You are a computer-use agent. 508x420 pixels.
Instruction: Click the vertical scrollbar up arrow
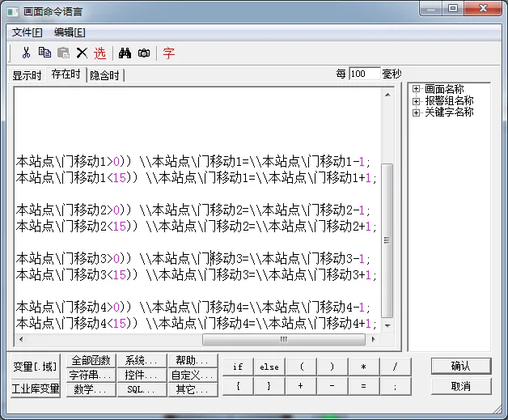point(387,95)
